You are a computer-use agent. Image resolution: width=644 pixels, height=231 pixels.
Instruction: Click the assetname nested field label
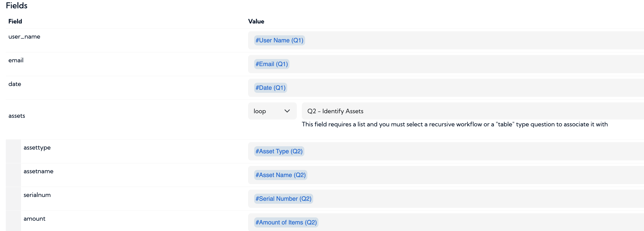coord(38,171)
